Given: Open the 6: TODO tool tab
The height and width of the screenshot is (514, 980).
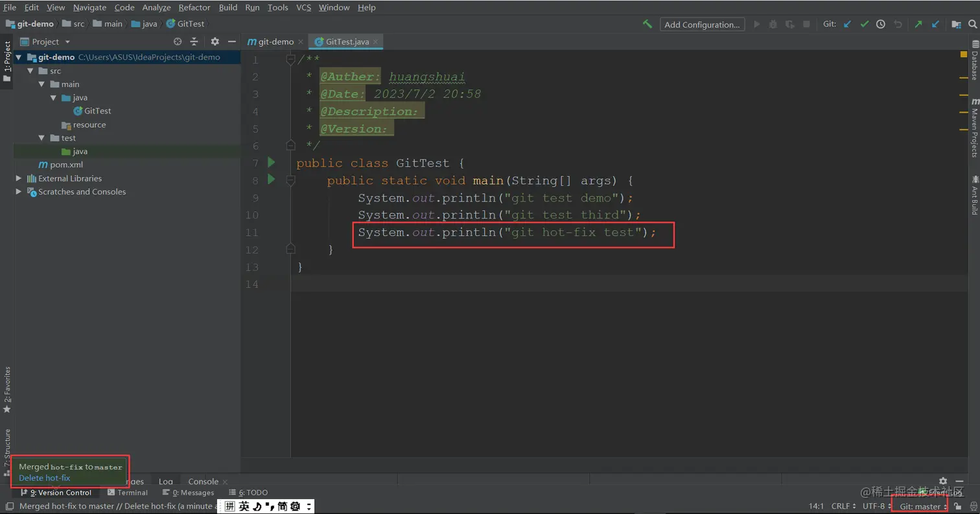Looking at the screenshot, I should click(248, 493).
